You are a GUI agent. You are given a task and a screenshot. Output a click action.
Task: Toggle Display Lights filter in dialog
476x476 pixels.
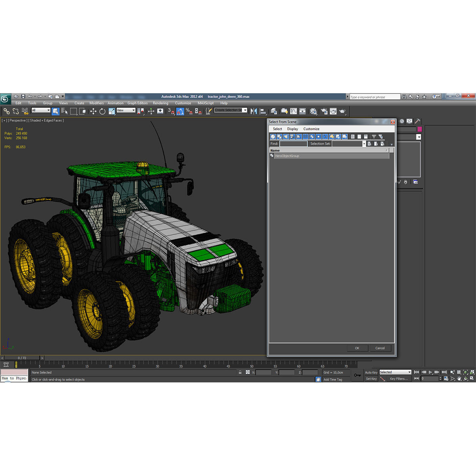pos(286,136)
